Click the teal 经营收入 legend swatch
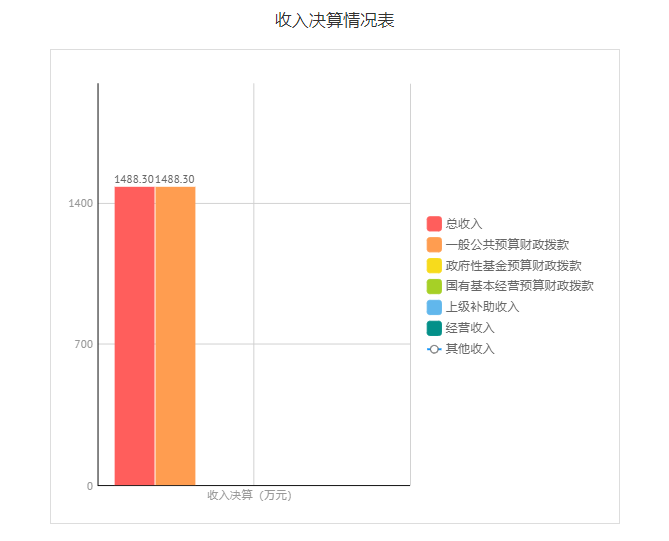 (x=434, y=328)
